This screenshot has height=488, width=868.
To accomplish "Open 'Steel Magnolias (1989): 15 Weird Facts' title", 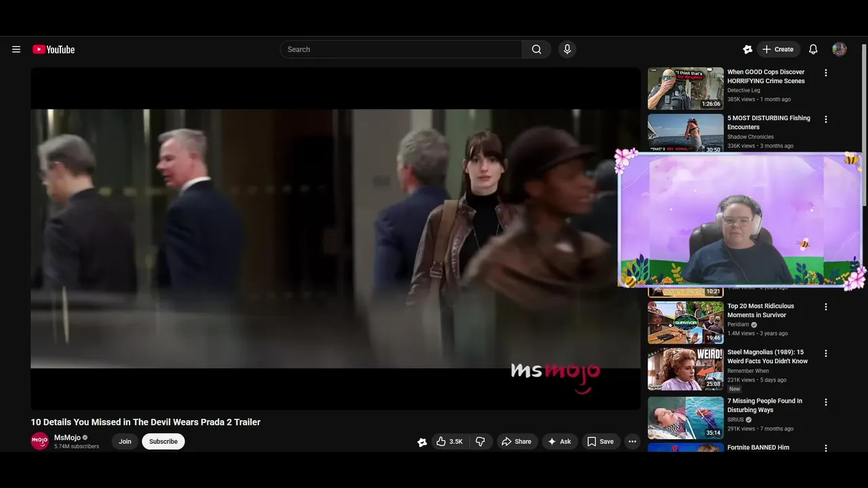I will click(x=768, y=357).
